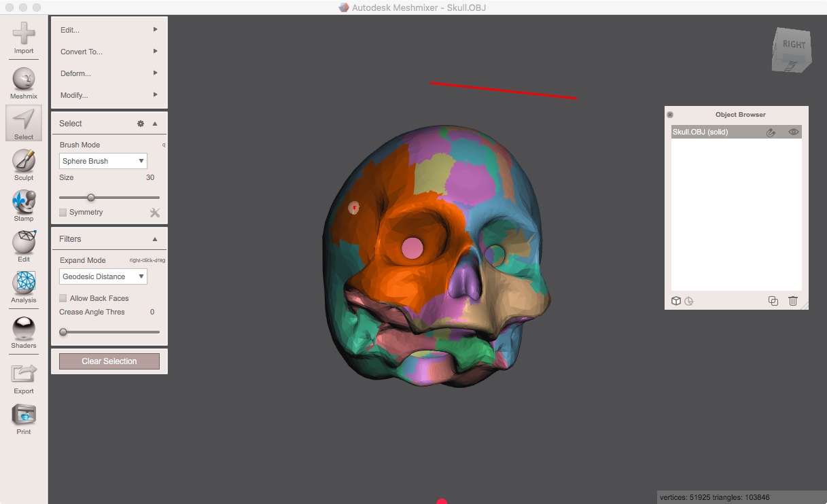This screenshot has height=504, width=827.
Task: Delete the selected object via trash icon
Action: 793,300
